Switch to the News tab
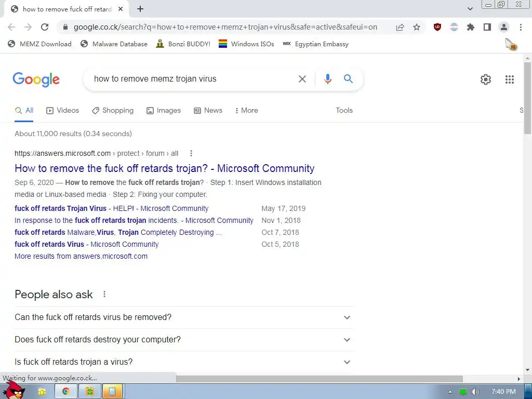Image resolution: width=532 pixels, height=399 pixels. click(x=208, y=110)
